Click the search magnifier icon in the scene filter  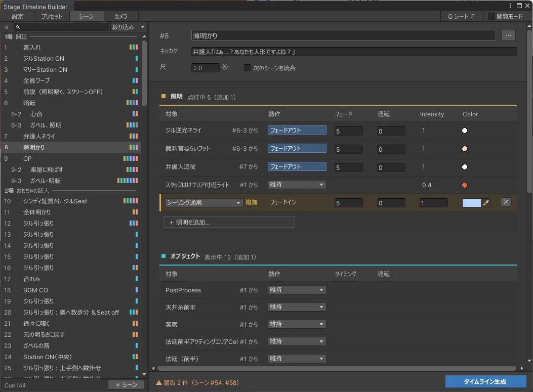point(18,27)
